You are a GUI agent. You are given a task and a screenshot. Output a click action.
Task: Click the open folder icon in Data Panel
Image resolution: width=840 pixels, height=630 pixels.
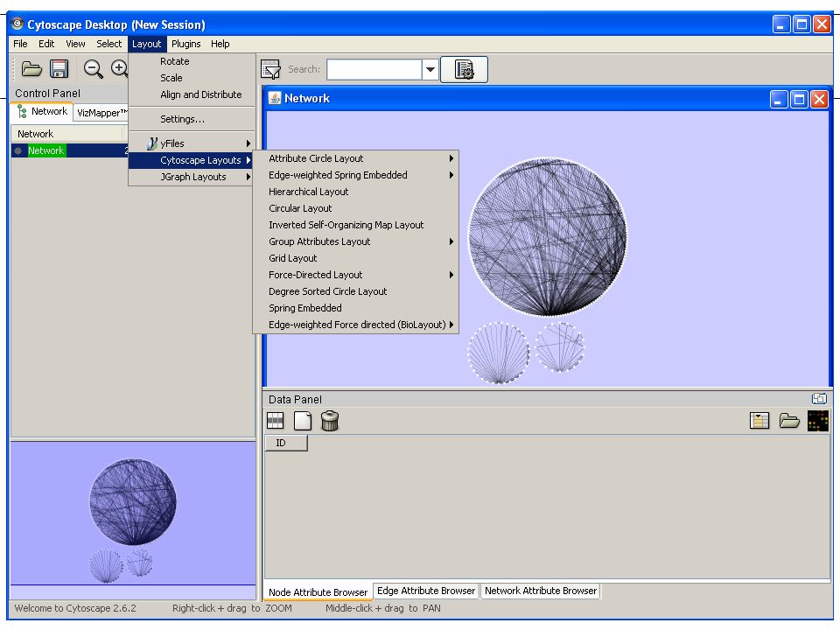(789, 421)
